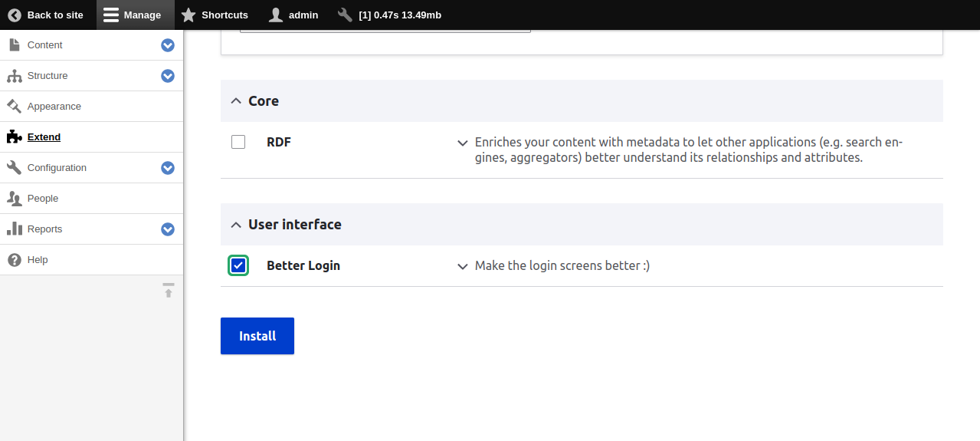Expand the Structure submenu arrow
The image size is (980, 441).
[168, 76]
